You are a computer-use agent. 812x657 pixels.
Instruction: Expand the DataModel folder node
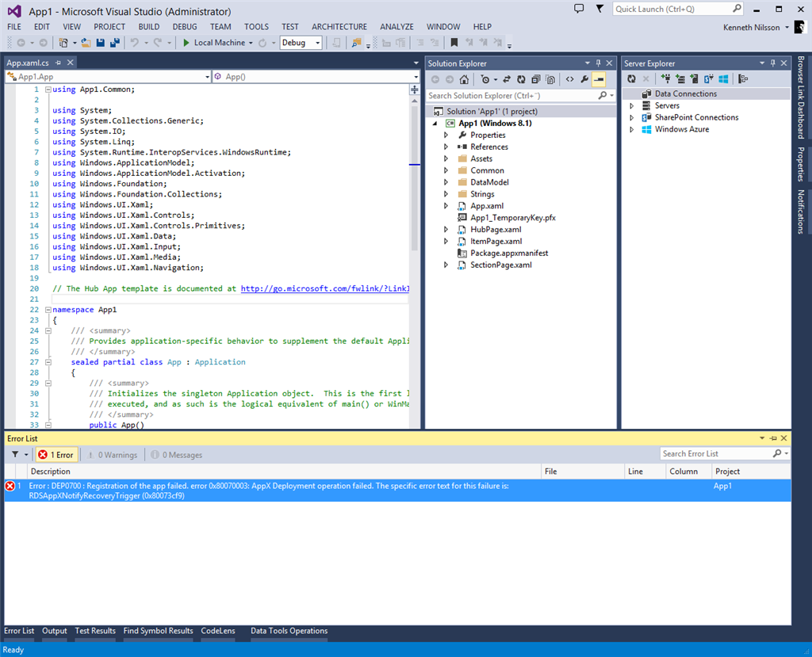coord(446,182)
